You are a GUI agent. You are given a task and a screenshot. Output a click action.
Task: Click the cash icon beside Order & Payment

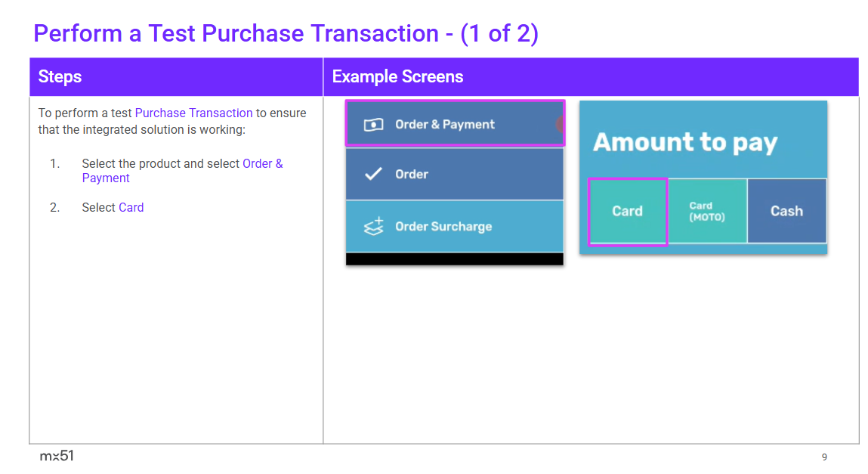pos(374,125)
